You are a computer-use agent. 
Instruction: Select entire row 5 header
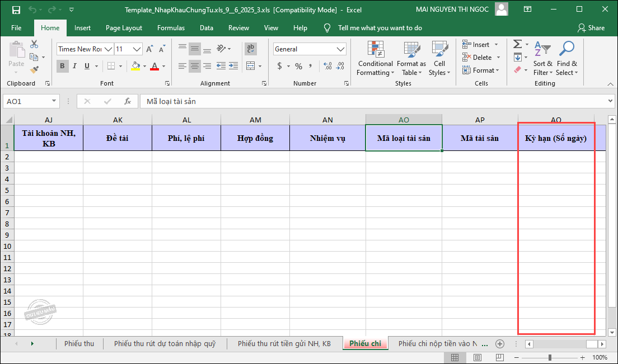pos(7,190)
